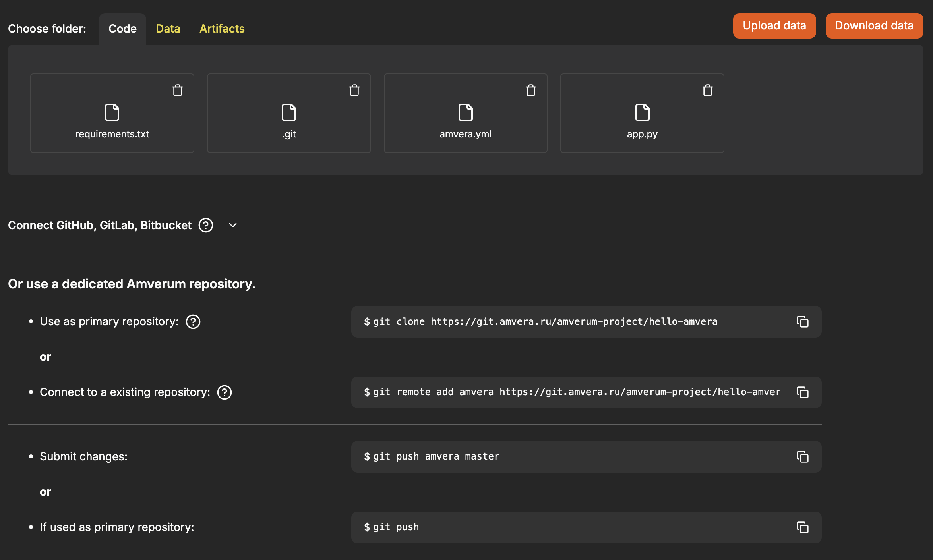Click the git clone command text
The height and width of the screenshot is (560, 933).
click(x=541, y=322)
